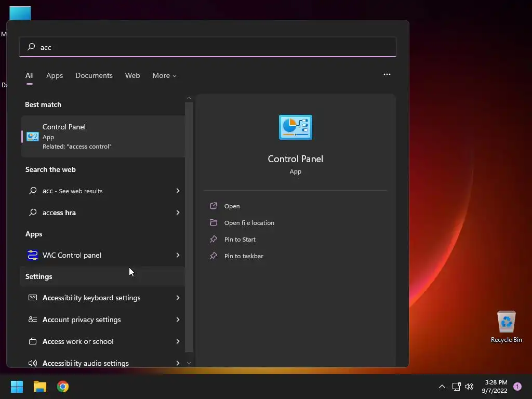
Task: Click the large Control Panel icon in preview pane
Action: point(295,127)
